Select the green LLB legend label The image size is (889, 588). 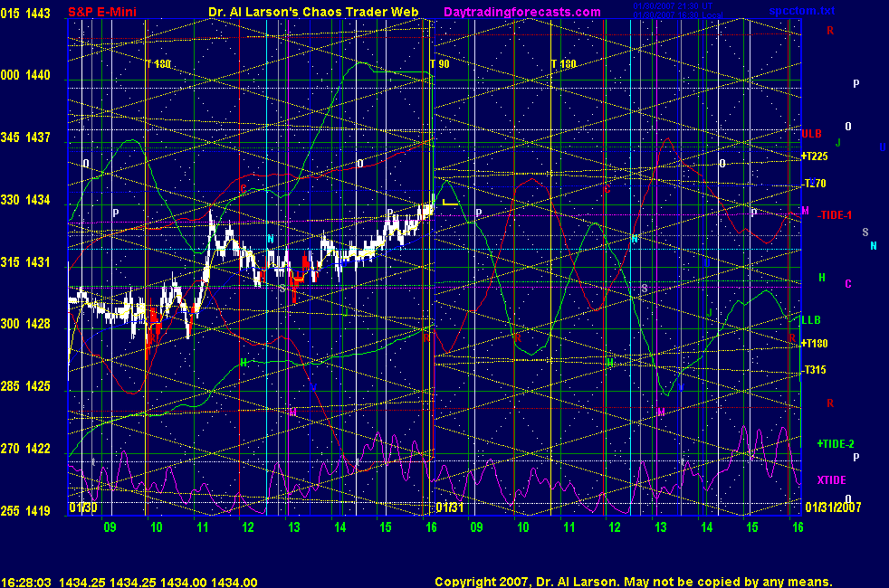point(811,320)
